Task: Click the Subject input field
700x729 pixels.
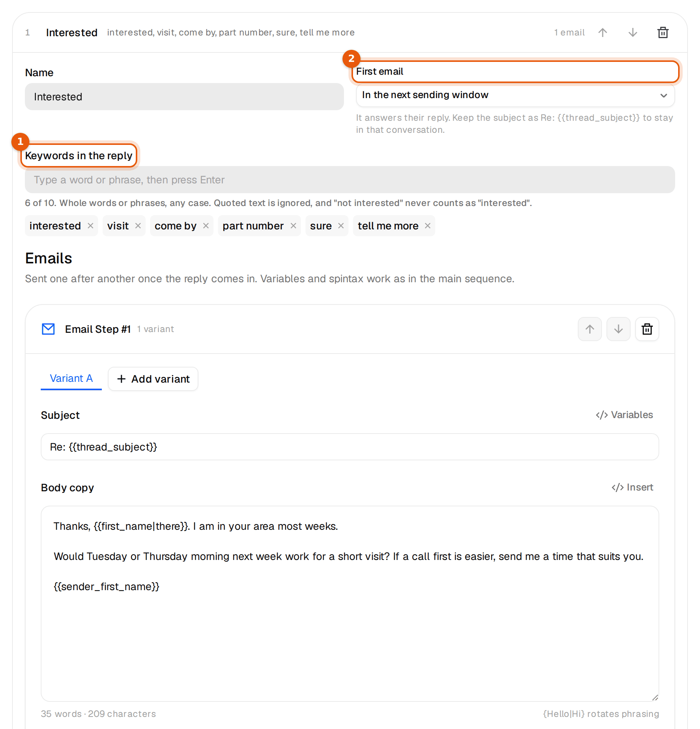Action: click(x=350, y=447)
